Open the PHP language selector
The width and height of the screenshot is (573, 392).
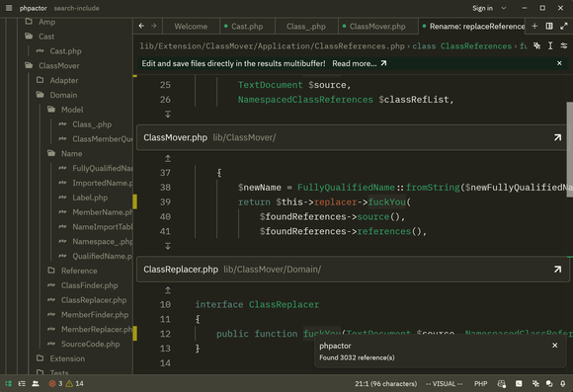point(480,383)
